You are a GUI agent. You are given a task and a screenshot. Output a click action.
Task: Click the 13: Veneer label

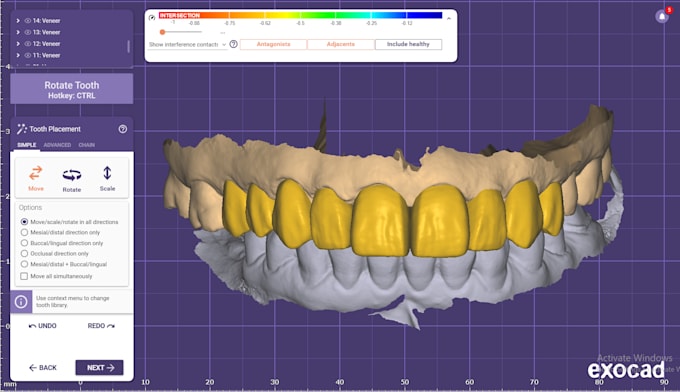pyautogui.click(x=46, y=33)
